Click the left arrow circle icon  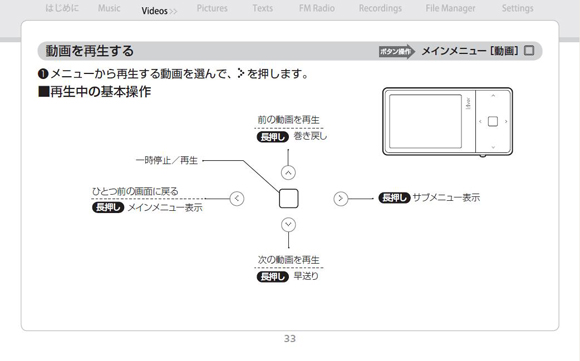[237, 199]
